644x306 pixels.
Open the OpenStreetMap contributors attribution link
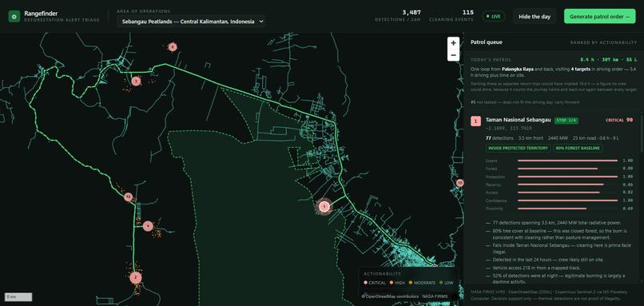(390, 296)
